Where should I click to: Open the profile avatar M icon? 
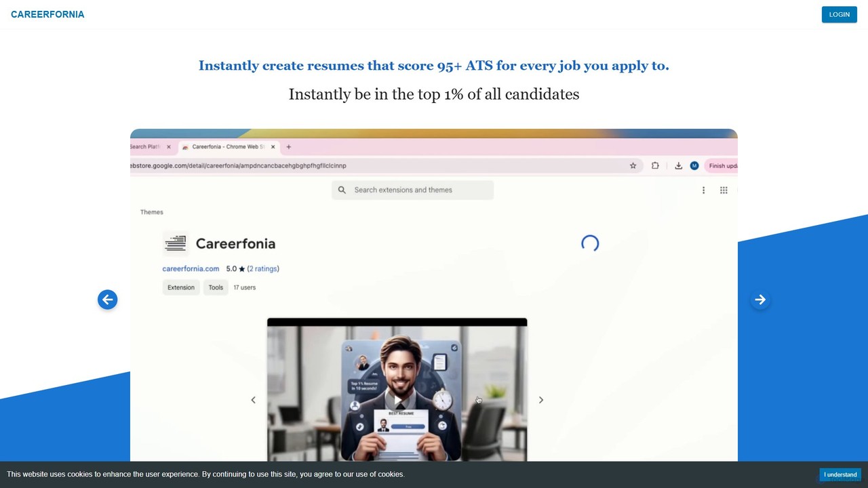(694, 165)
